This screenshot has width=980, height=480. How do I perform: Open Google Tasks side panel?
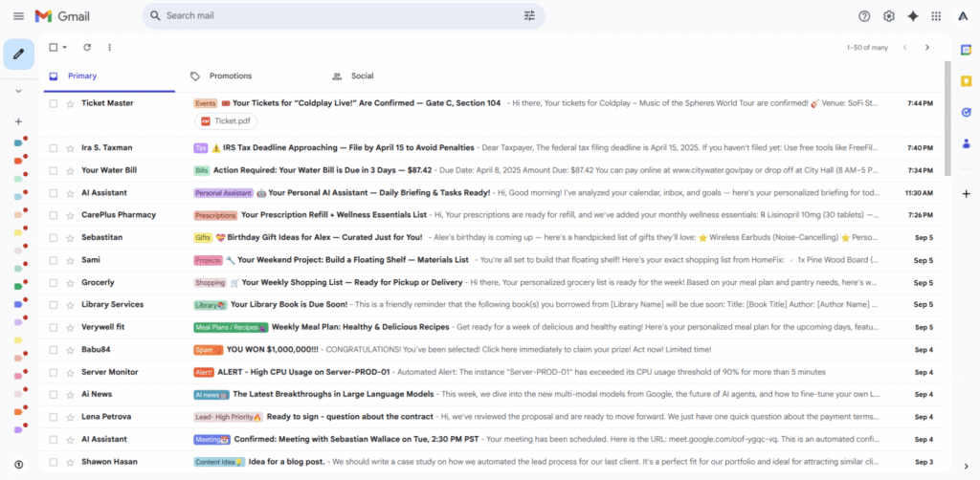(967, 113)
